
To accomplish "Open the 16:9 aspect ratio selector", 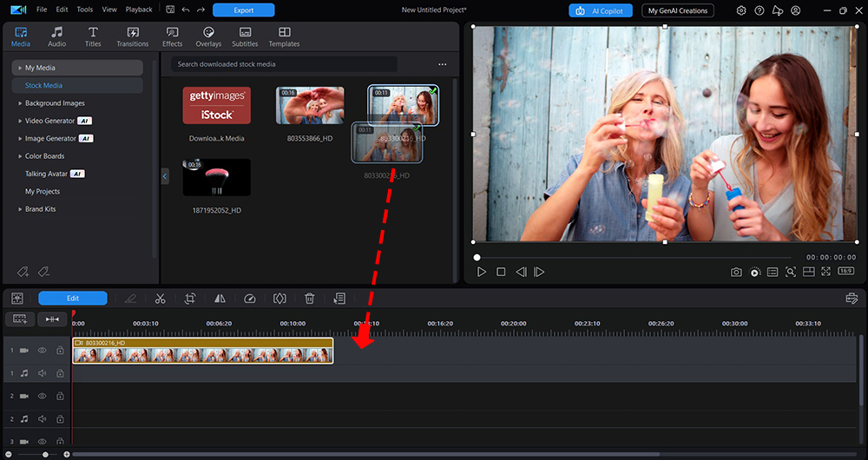I will tap(845, 272).
